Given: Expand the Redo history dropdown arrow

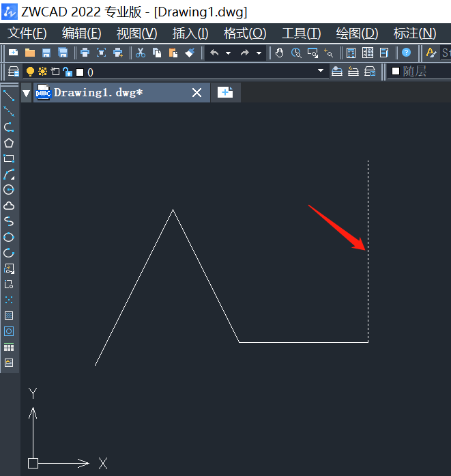Looking at the screenshot, I should pyautogui.click(x=259, y=53).
